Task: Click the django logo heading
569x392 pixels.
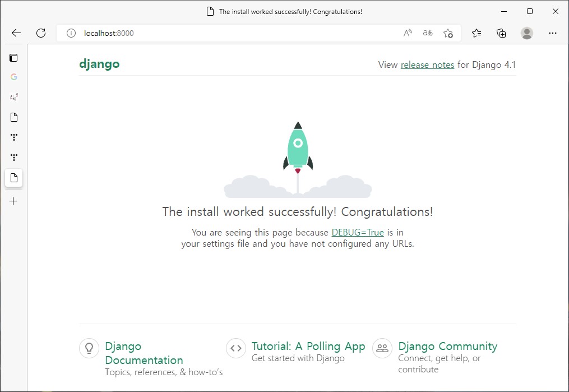Action: 99,64
